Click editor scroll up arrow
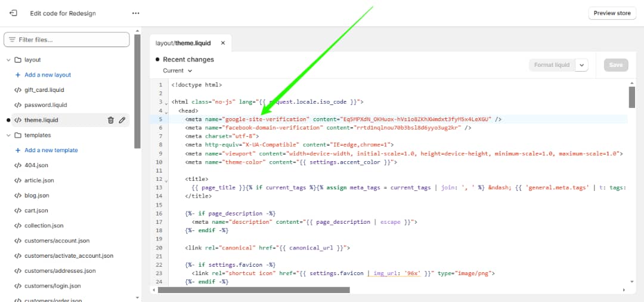The width and height of the screenshot is (644, 302). tap(631, 83)
